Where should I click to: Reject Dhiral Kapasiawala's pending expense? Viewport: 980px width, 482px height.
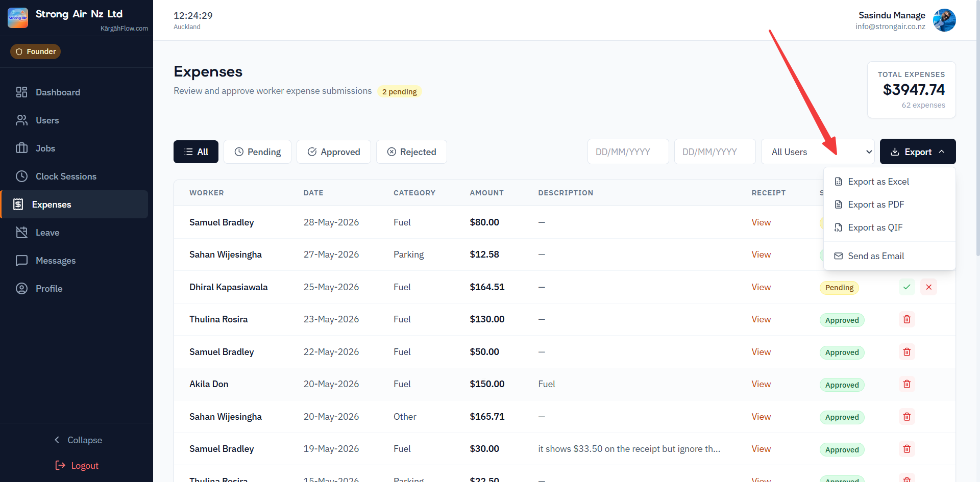[929, 287]
